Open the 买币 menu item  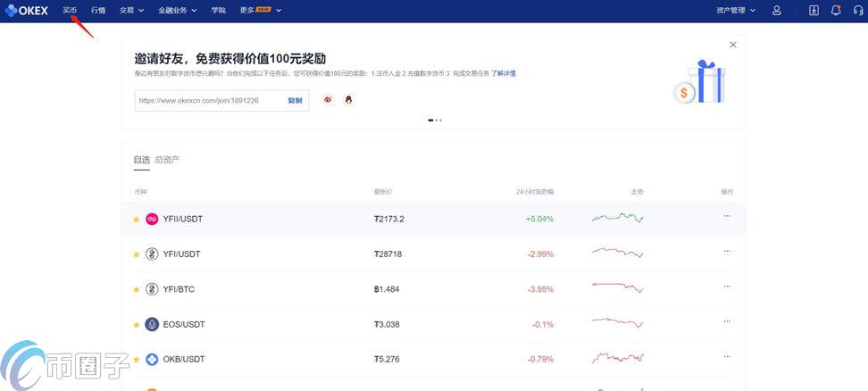69,11
